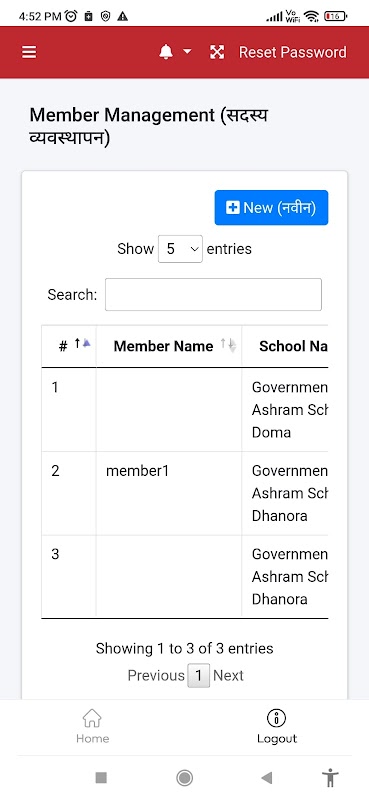
Task: Expand the notification dropdown caret
Action: [x=187, y=52]
